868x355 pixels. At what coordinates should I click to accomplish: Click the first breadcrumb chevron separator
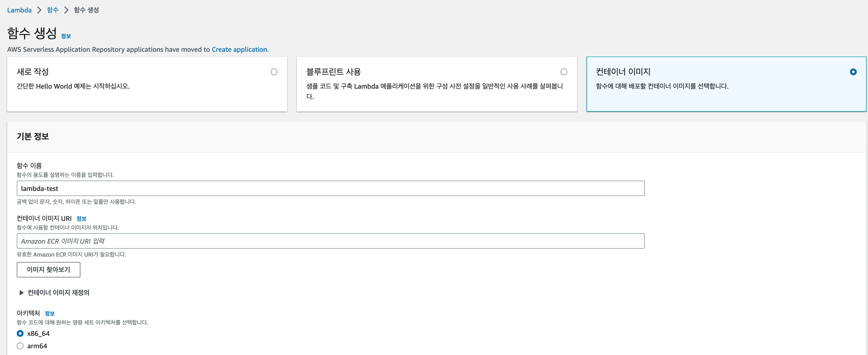tap(39, 10)
